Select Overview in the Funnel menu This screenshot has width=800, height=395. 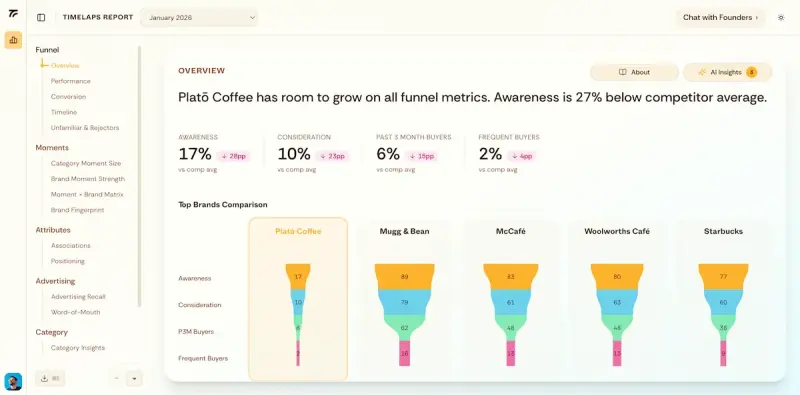tap(65, 65)
